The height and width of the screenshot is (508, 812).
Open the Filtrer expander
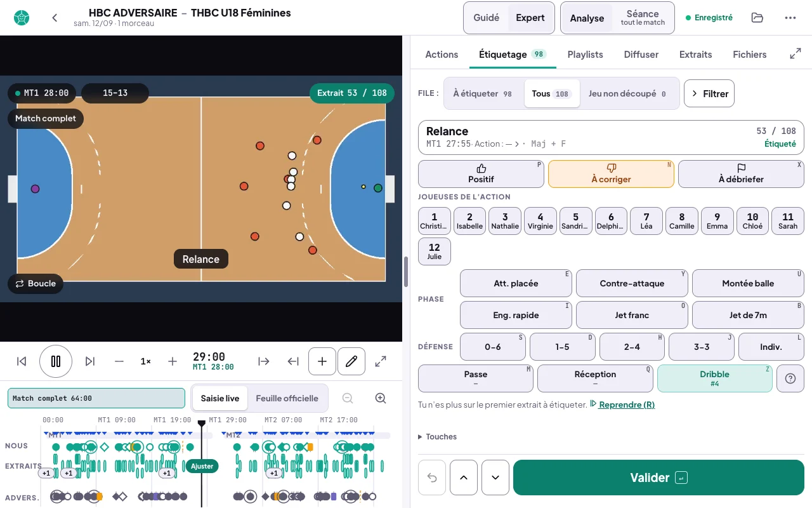pyautogui.click(x=709, y=93)
